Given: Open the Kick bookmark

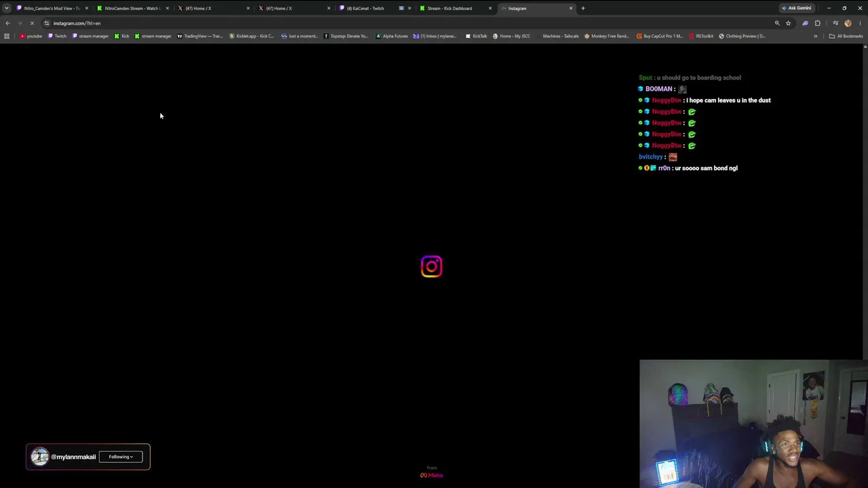Looking at the screenshot, I should 122,36.
